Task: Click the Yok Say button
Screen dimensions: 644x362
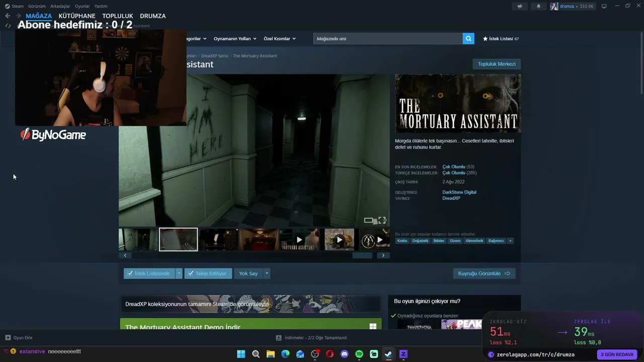Action: pyautogui.click(x=248, y=274)
